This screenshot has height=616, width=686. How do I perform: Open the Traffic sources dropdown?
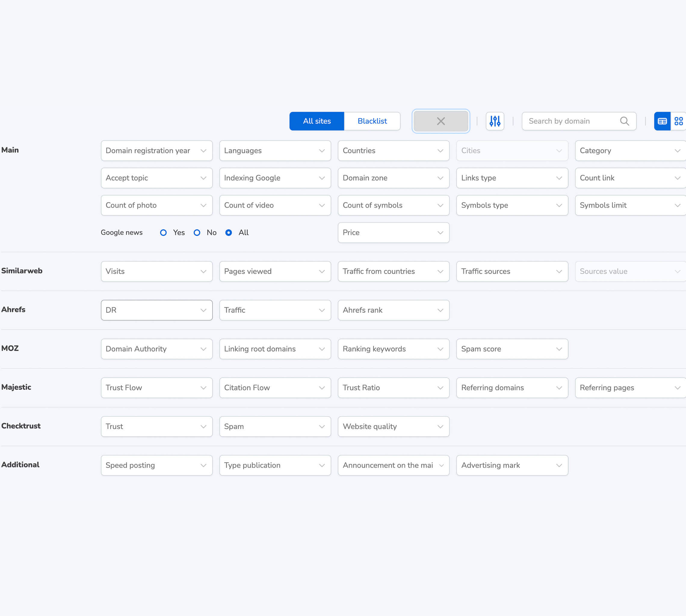tap(512, 272)
